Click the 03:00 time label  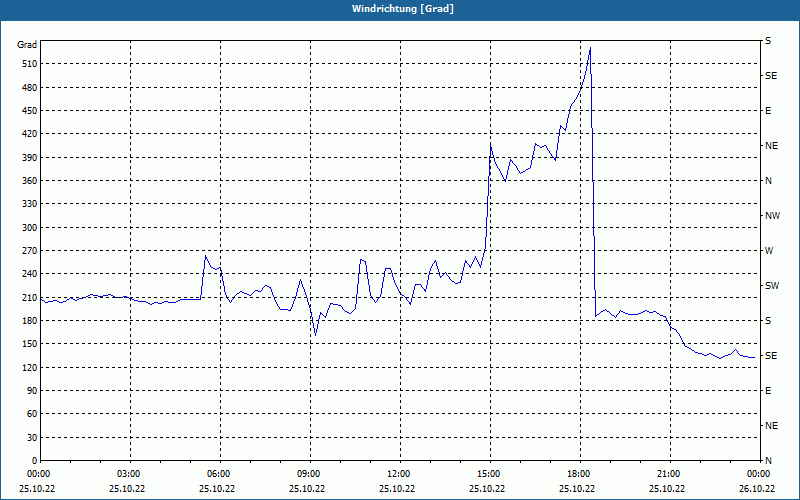(131, 474)
